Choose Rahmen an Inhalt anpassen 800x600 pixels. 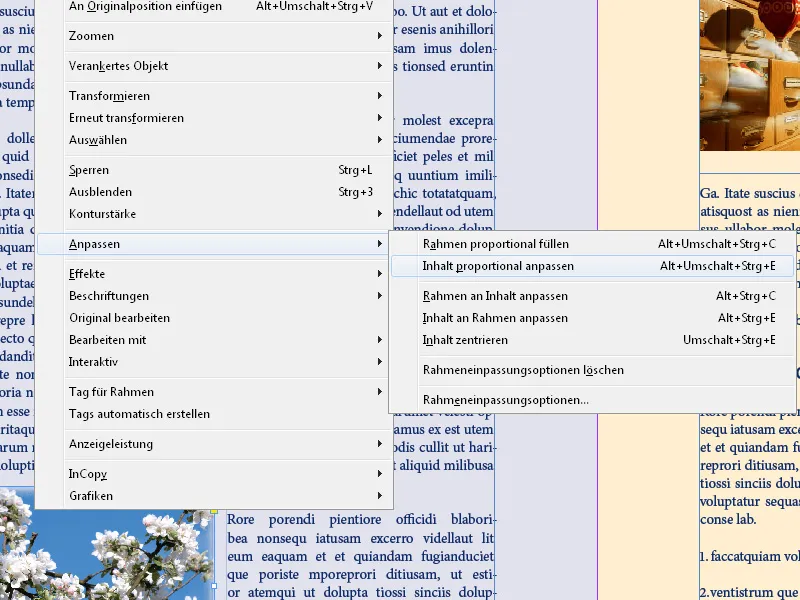coord(592,296)
